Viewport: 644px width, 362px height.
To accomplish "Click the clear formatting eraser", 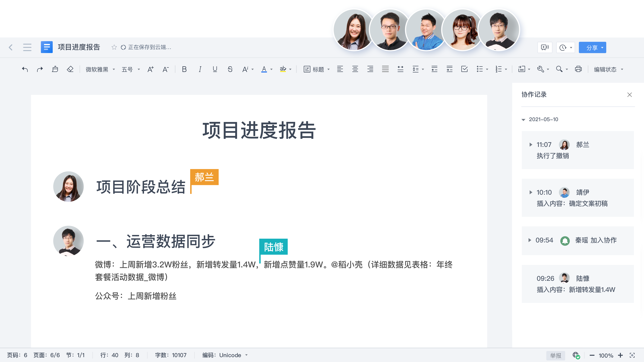I will click(x=70, y=69).
